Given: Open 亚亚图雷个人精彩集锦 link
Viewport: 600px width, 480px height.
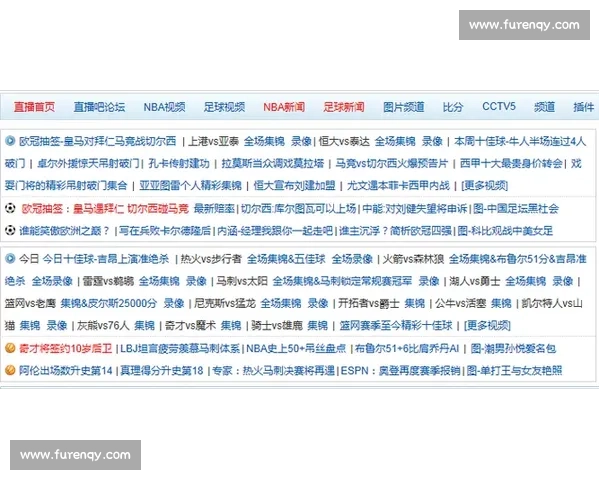Looking at the screenshot, I should (190, 186).
